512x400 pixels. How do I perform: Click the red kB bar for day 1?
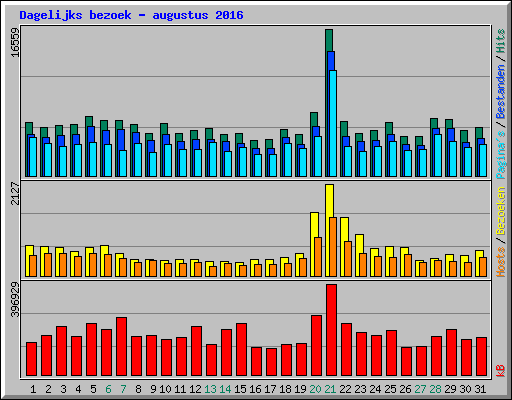pos(31,359)
